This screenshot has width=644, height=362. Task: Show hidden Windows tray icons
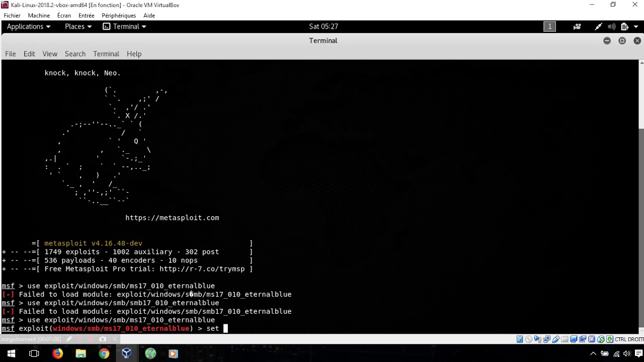click(593, 353)
